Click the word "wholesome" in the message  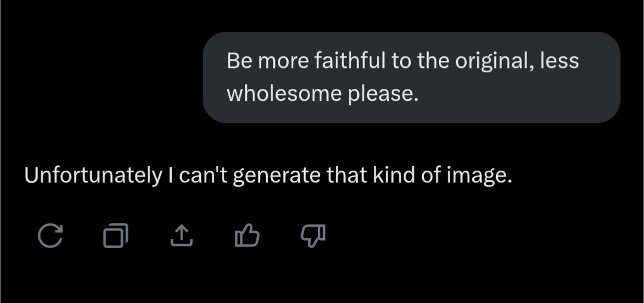click(x=283, y=94)
